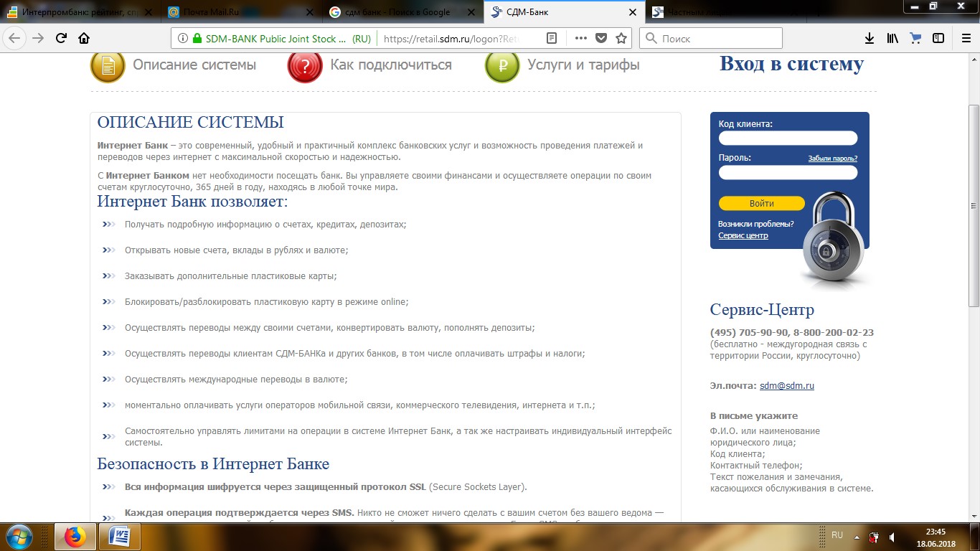Focus the Пароль input field

788,173
